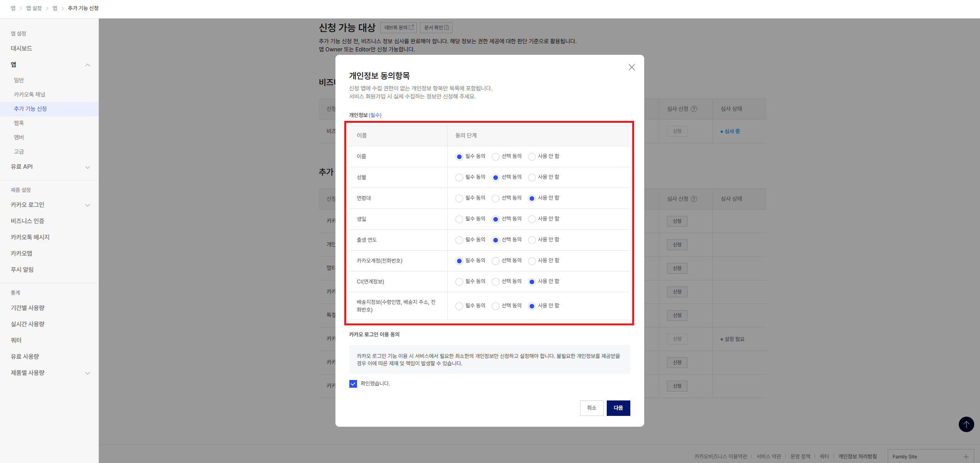This screenshot has width=980, height=463.
Task: Open 기간별 사용량 statistics
Action: coord(27,308)
